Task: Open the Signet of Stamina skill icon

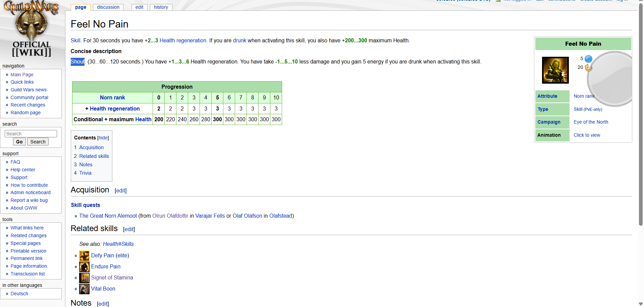Action: point(84,278)
